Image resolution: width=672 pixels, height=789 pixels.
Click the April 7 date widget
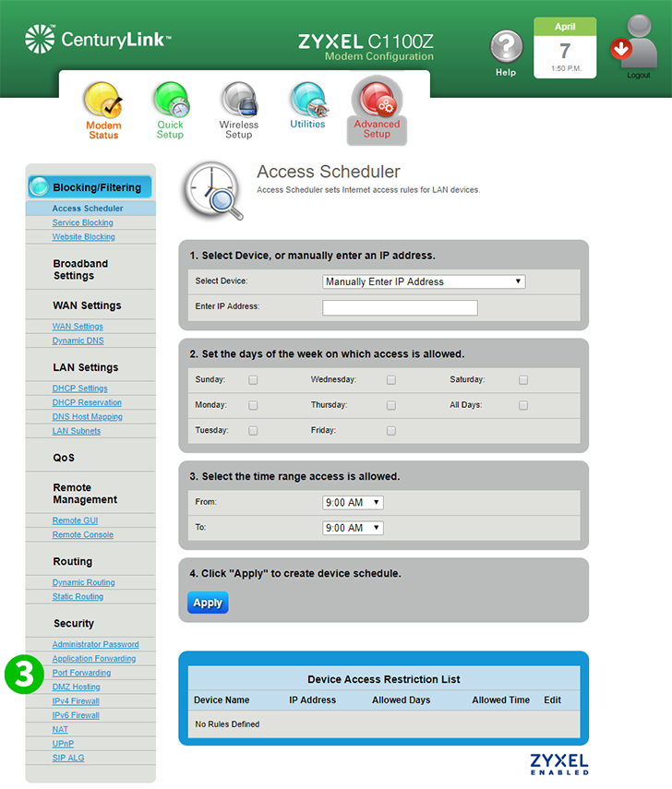pyautogui.click(x=565, y=48)
